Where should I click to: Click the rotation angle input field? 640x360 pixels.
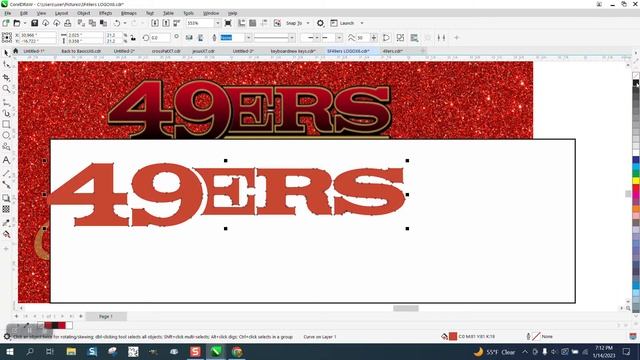[159, 38]
